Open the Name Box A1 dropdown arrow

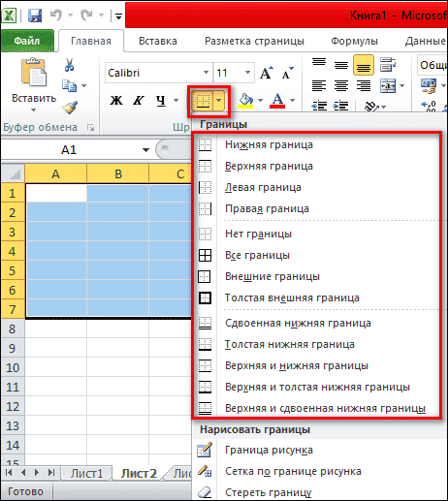click(x=145, y=150)
